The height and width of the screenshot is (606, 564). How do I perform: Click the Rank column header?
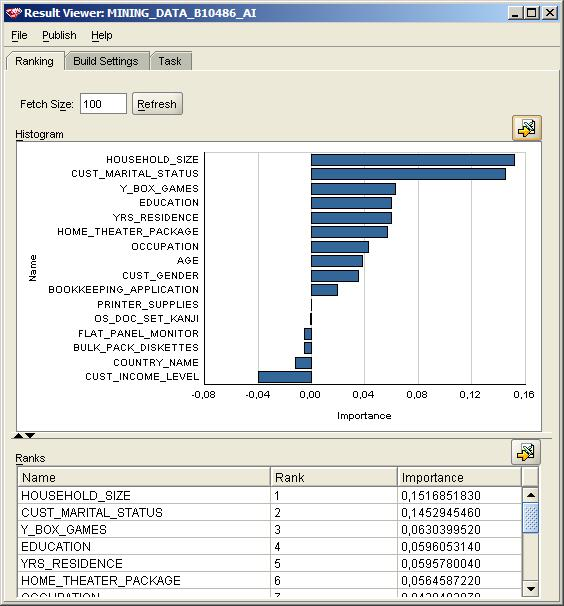click(334, 477)
